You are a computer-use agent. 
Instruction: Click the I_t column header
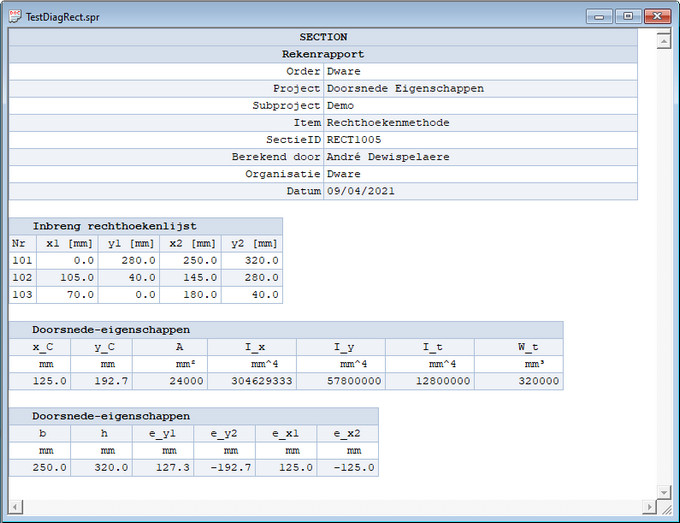pos(433,347)
